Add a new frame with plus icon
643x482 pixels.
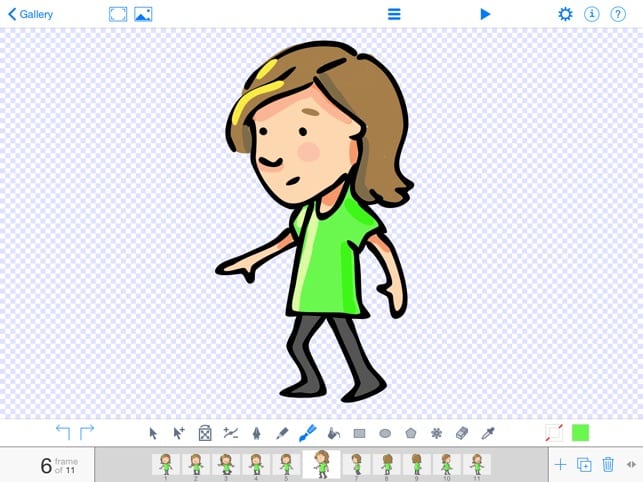coord(560,465)
